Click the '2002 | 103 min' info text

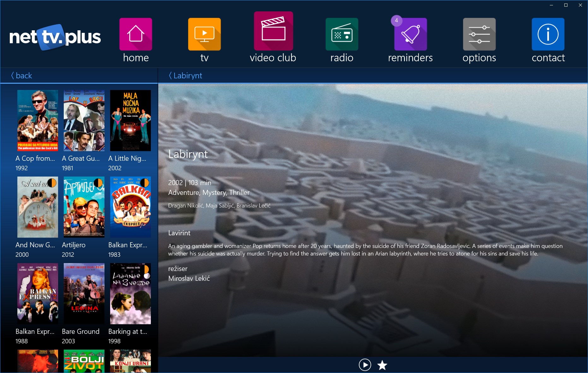pyautogui.click(x=190, y=183)
